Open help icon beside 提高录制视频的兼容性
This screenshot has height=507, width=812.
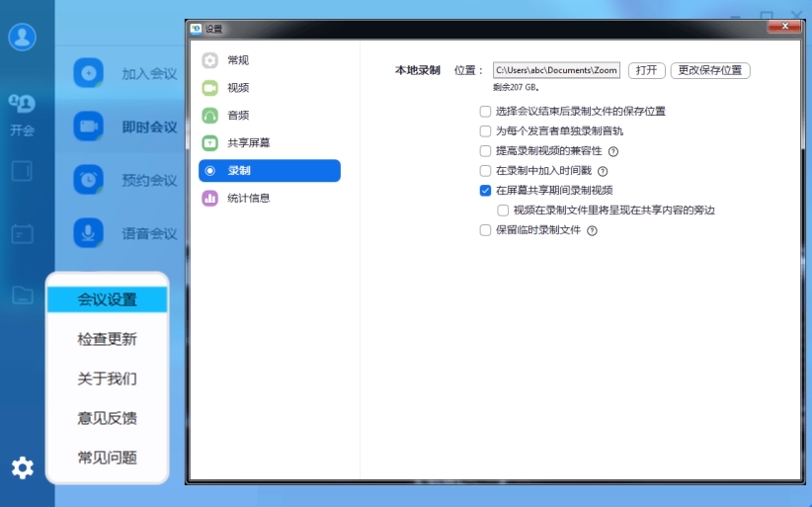[x=613, y=151]
